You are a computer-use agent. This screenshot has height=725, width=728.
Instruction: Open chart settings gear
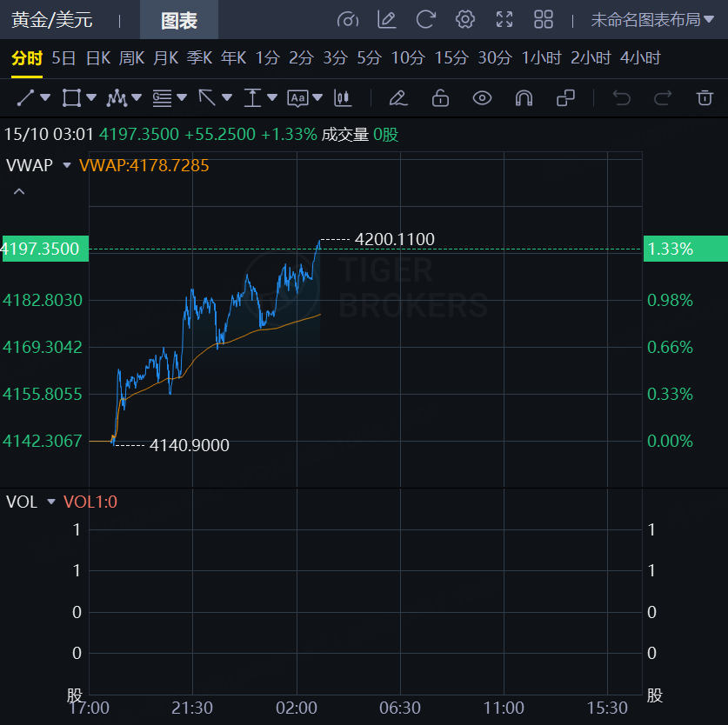(465, 19)
